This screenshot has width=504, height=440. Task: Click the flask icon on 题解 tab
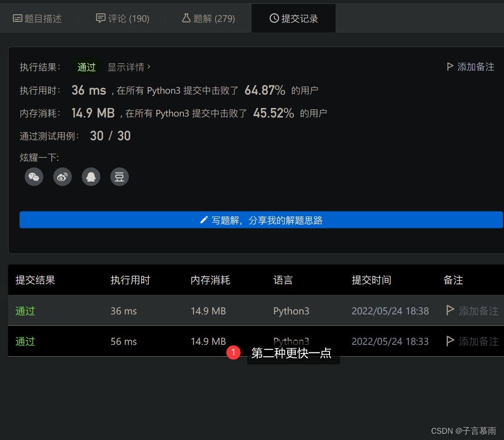pos(186,18)
